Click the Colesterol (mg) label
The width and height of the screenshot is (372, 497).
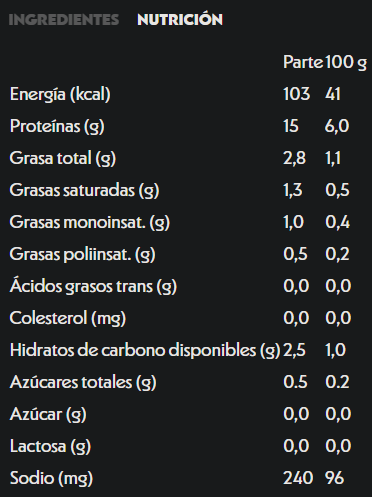tap(68, 318)
